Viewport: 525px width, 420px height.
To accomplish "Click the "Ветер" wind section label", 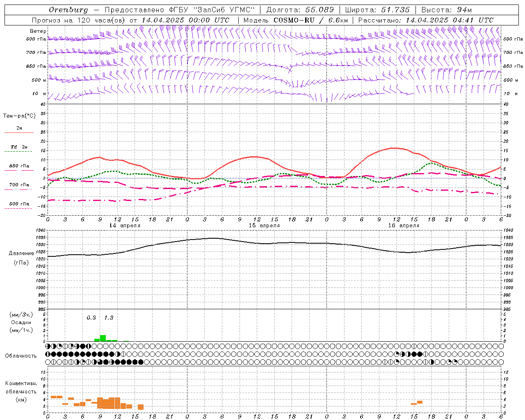I will coord(38,31).
